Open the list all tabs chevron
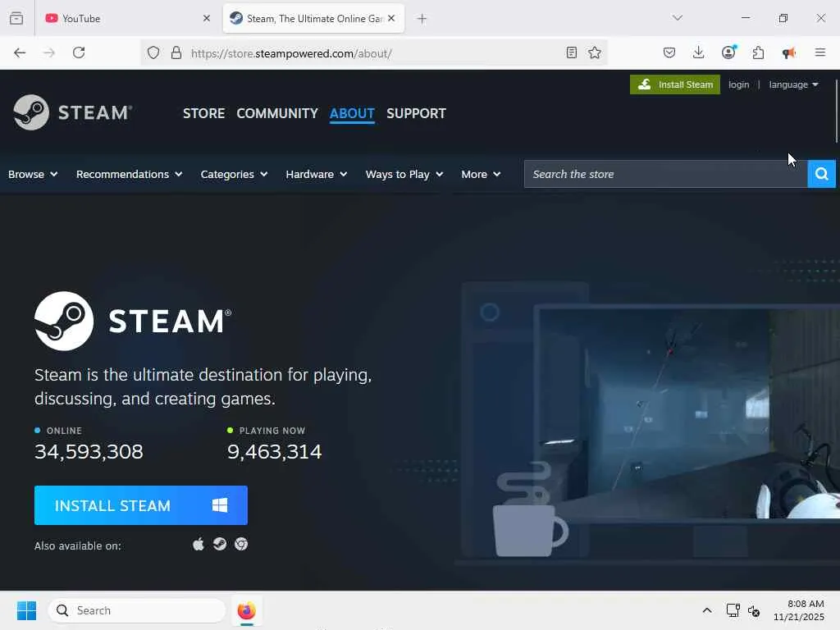 (678, 18)
